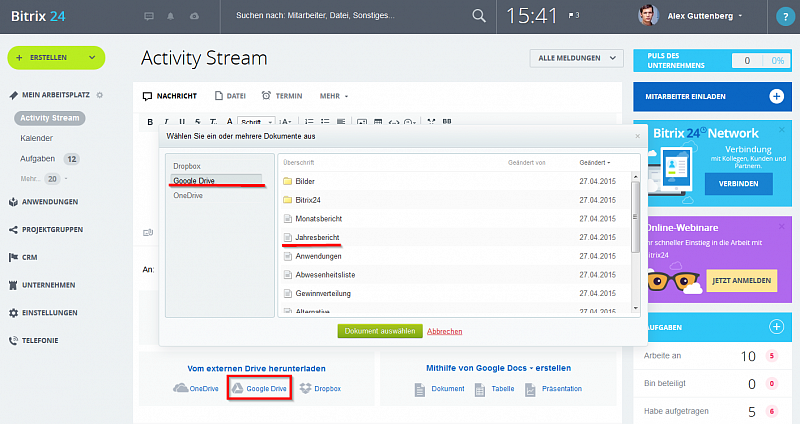This screenshot has height=424, width=800.
Task: Switch to Datei tab
Action: (230, 96)
